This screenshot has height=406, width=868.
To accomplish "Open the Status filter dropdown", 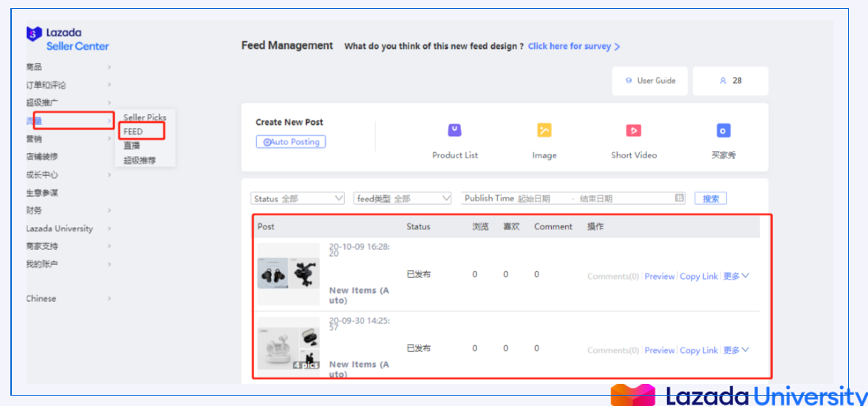I will tap(298, 198).
